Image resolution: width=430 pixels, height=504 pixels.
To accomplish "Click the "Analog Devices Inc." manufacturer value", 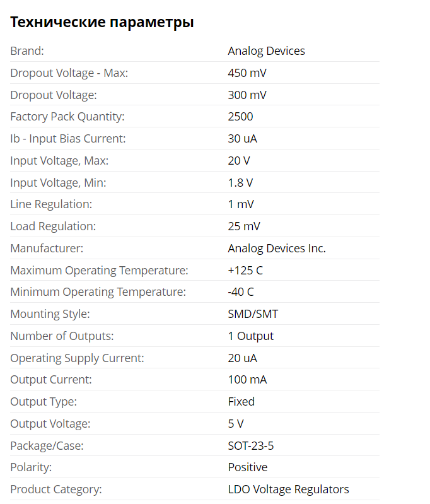I will pyautogui.click(x=277, y=249).
